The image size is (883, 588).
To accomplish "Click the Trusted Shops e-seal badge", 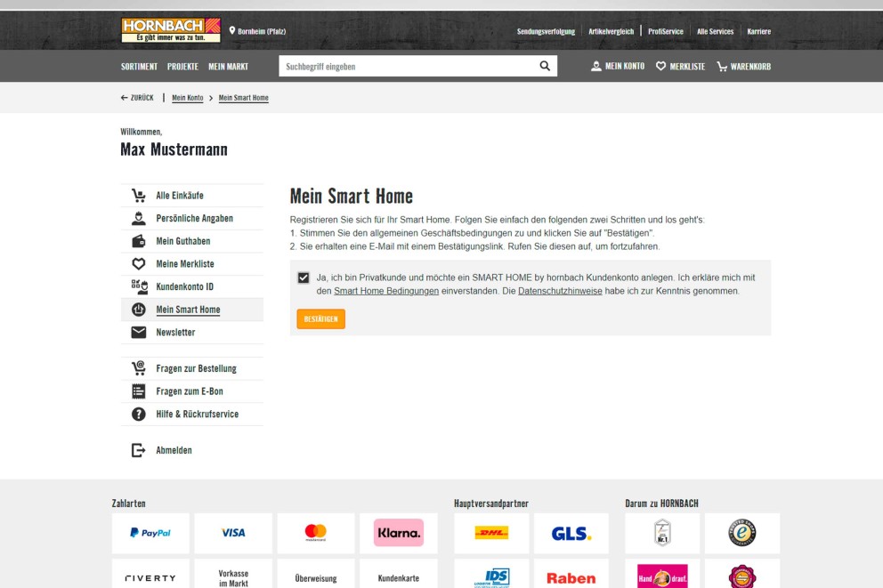I will (742, 533).
